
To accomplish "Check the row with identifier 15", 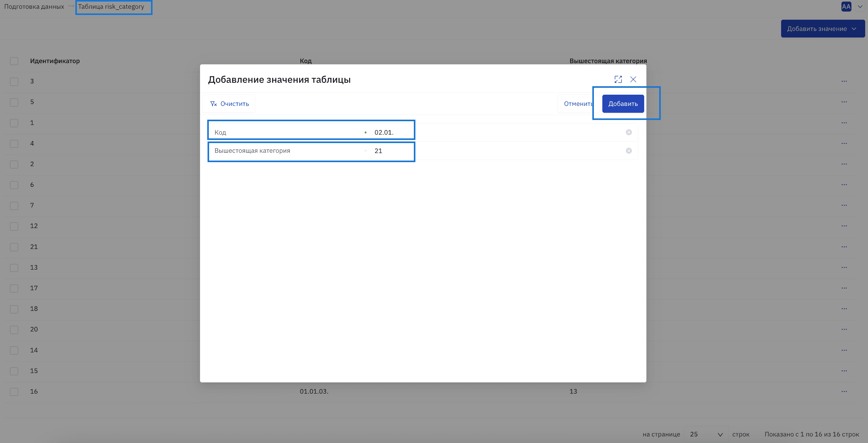I will coord(14,371).
